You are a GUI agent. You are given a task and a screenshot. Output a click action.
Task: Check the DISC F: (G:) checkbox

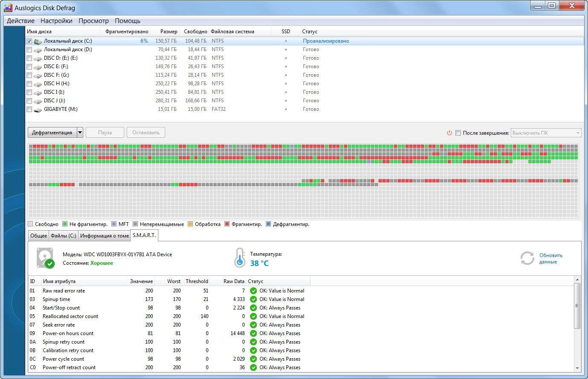pos(29,75)
